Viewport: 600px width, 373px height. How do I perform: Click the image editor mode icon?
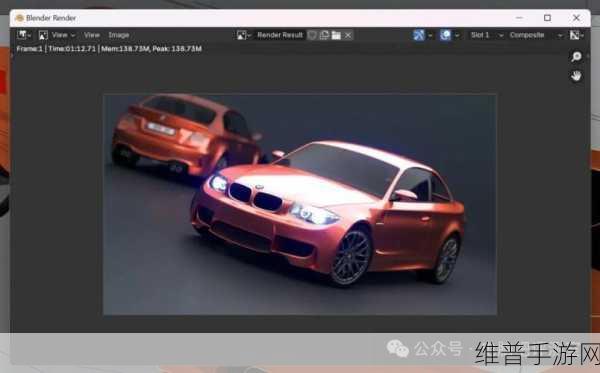click(43, 35)
